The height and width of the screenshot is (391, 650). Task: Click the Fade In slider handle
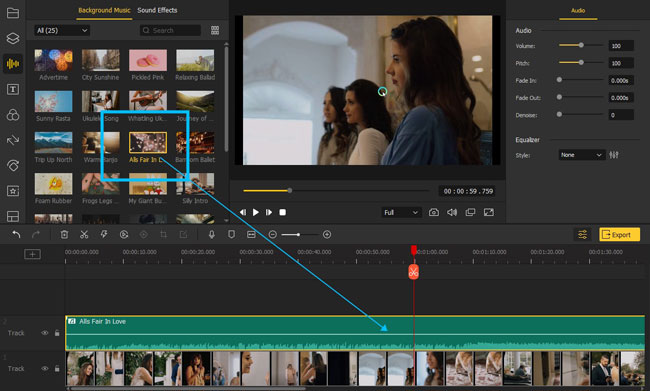[559, 80]
